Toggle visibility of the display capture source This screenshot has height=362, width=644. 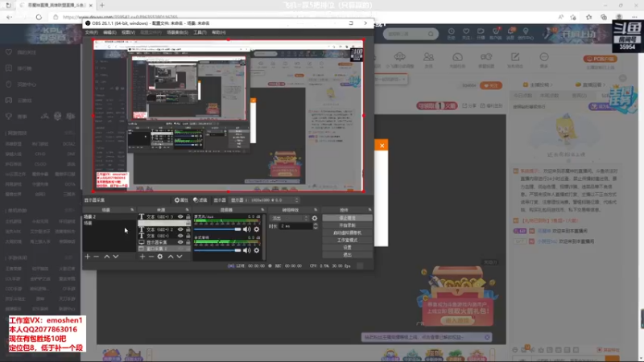[180, 242]
